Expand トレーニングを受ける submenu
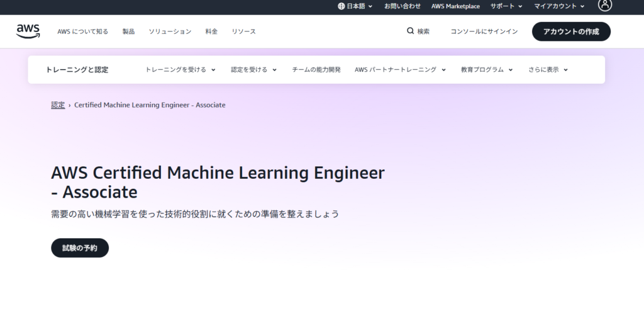The width and height of the screenshot is (644, 325). tap(180, 70)
